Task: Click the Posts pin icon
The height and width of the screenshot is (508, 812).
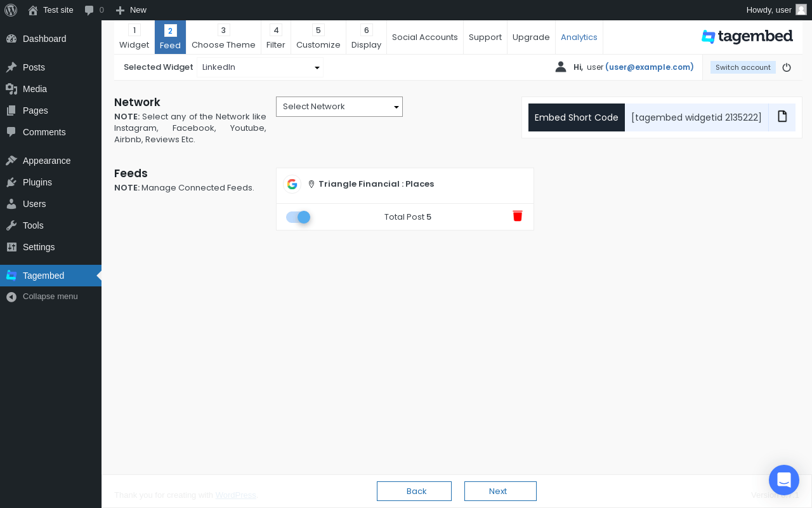Action: point(11,67)
